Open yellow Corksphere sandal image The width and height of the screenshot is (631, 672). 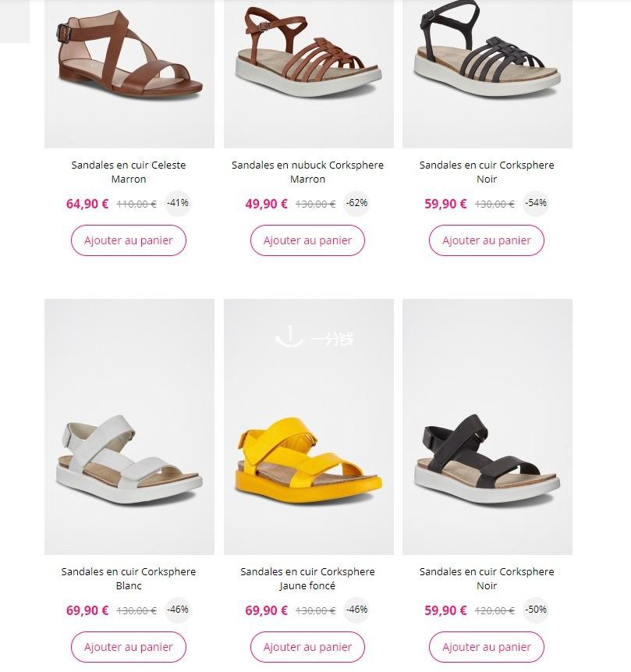pos(308,427)
